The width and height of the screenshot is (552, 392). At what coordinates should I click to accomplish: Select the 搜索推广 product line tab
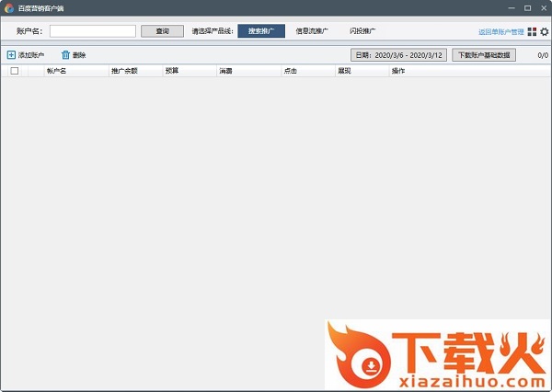click(261, 31)
